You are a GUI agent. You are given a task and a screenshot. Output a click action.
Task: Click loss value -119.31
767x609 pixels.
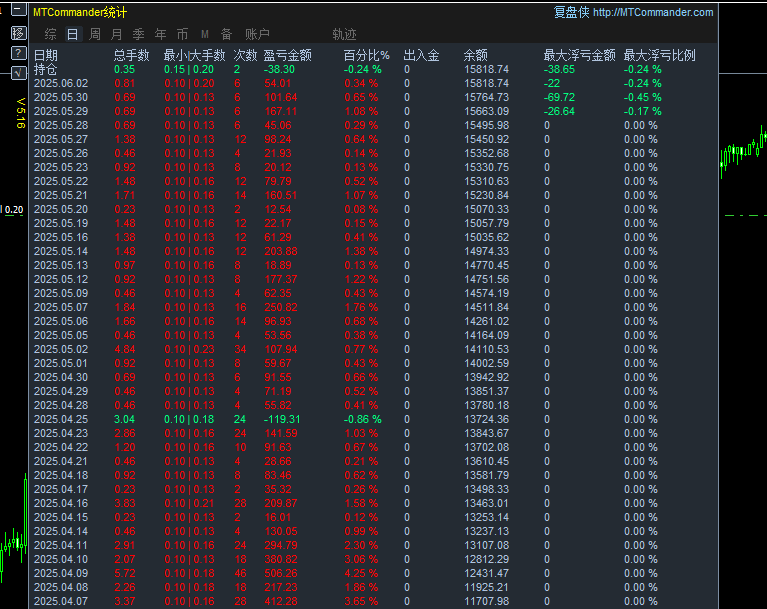click(x=282, y=419)
